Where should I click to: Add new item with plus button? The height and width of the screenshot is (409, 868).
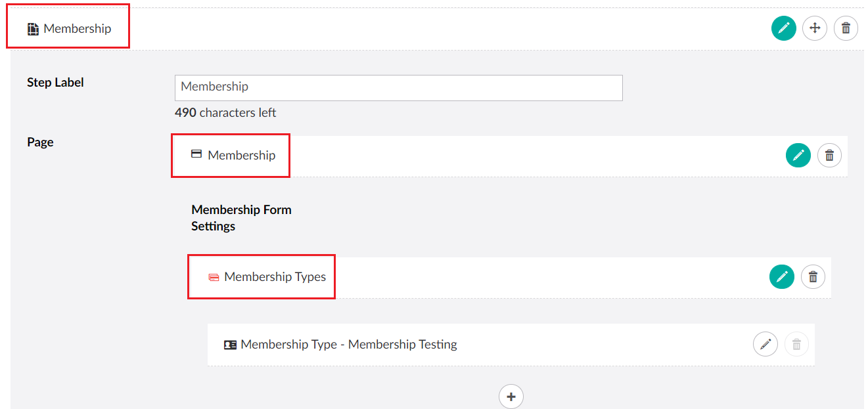point(511,397)
